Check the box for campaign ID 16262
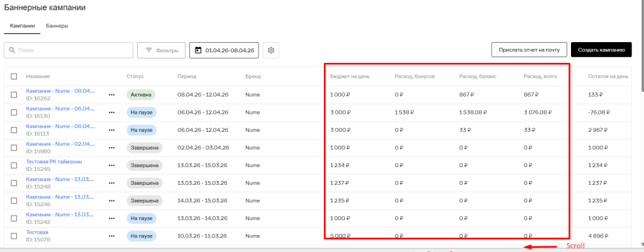The width and height of the screenshot is (644, 252). [14, 95]
